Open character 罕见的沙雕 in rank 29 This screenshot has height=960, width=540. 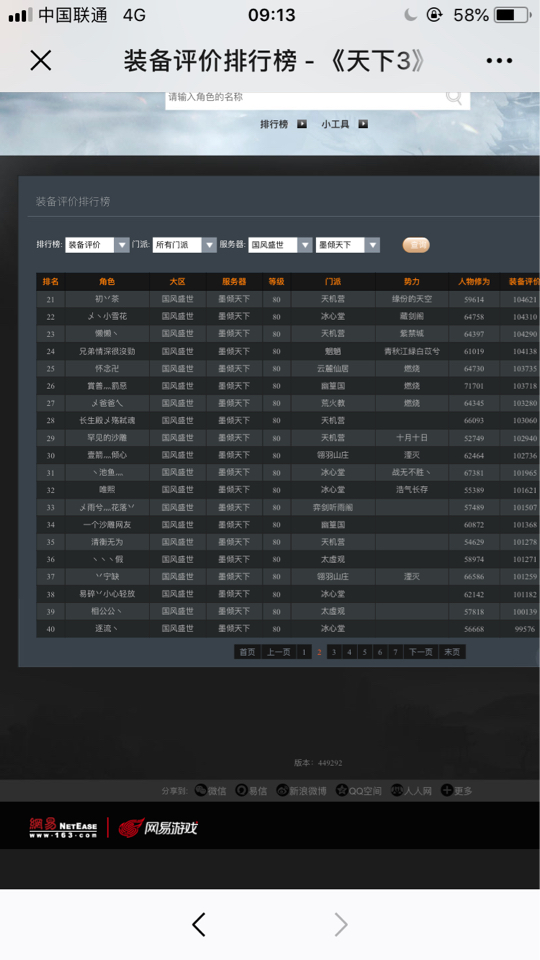coord(107,438)
